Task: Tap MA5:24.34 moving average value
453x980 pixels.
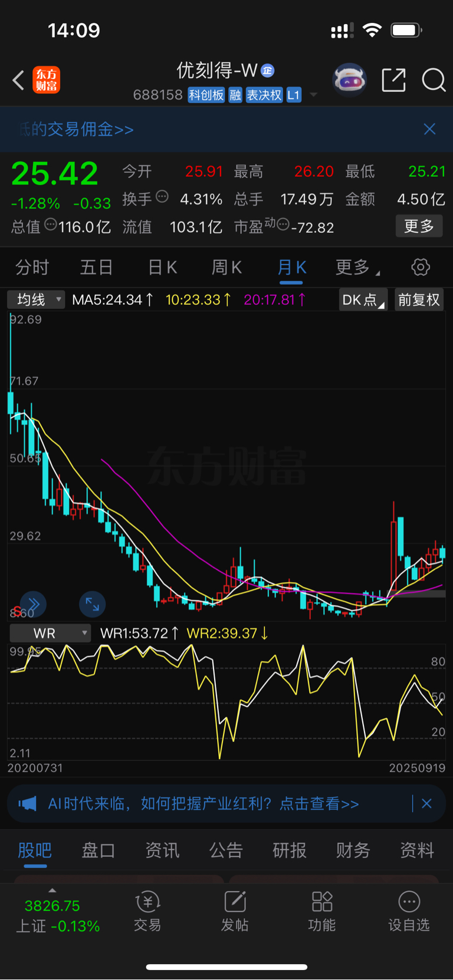Action: (x=113, y=300)
